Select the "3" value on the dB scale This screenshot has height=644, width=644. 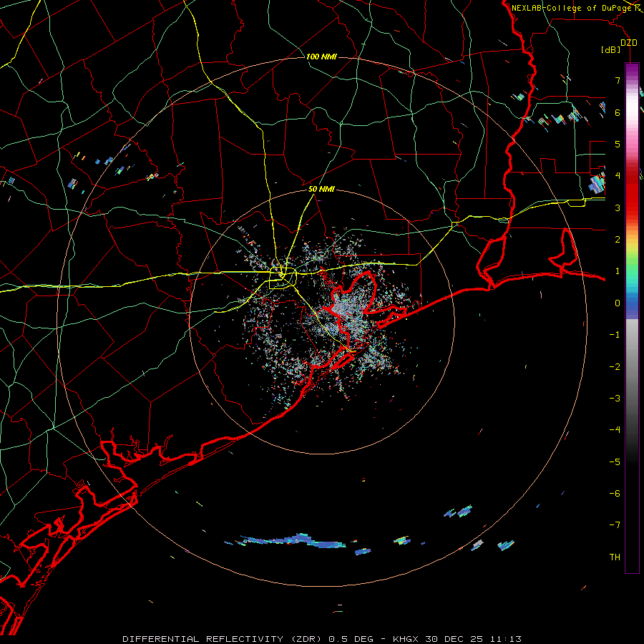click(618, 208)
